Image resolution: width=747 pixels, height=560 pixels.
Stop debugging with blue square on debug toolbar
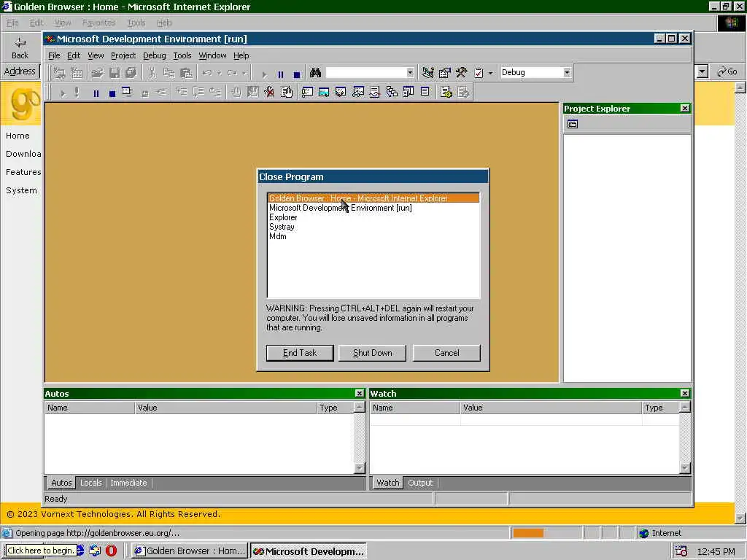(112, 93)
